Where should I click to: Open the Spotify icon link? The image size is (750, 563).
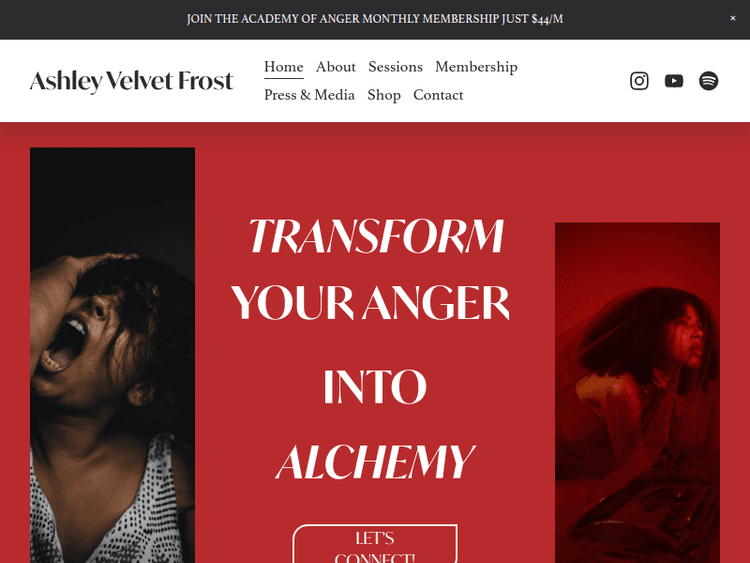(x=708, y=81)
